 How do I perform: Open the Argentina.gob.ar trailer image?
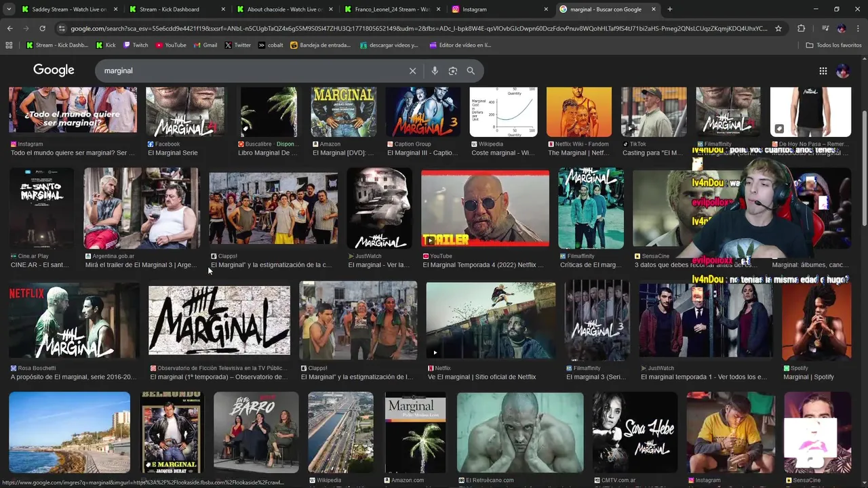142,208
